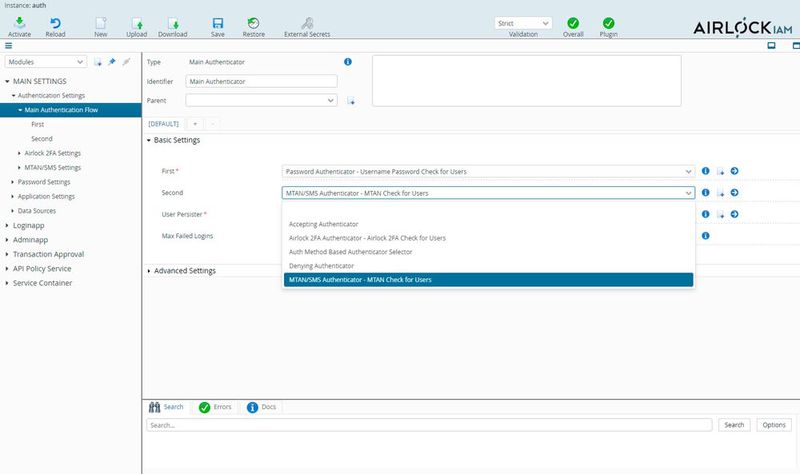Click the New configuration icon
The height and width of the screenshot is (474, 800).
coord(101,23)
